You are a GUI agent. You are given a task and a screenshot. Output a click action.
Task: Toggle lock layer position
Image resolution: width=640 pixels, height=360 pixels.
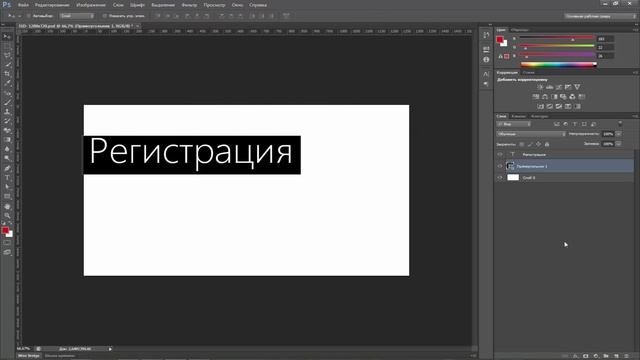click(539, 144)
